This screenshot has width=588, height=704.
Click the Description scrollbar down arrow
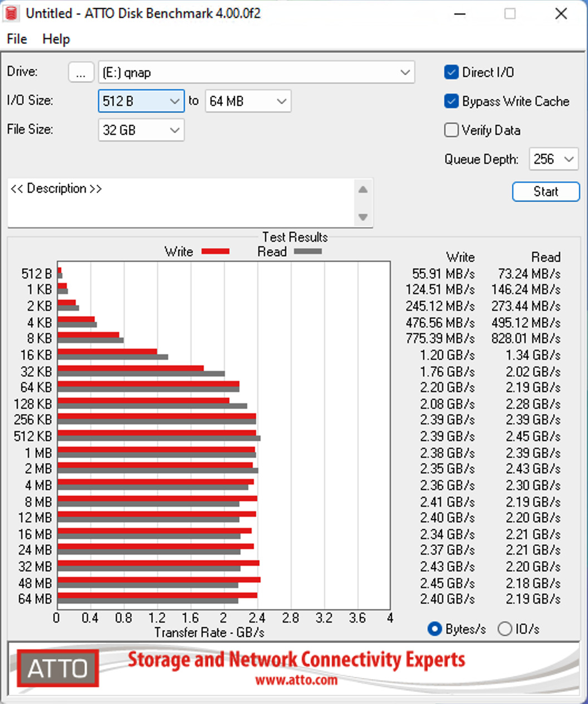[363, 217]
